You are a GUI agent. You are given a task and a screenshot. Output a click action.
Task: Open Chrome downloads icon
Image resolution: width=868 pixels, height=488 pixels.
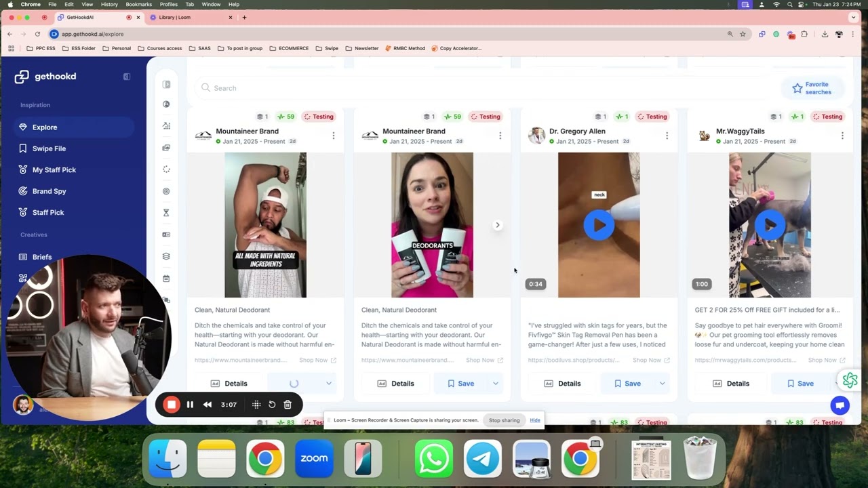pyautogui.click(x=825, y=34)
